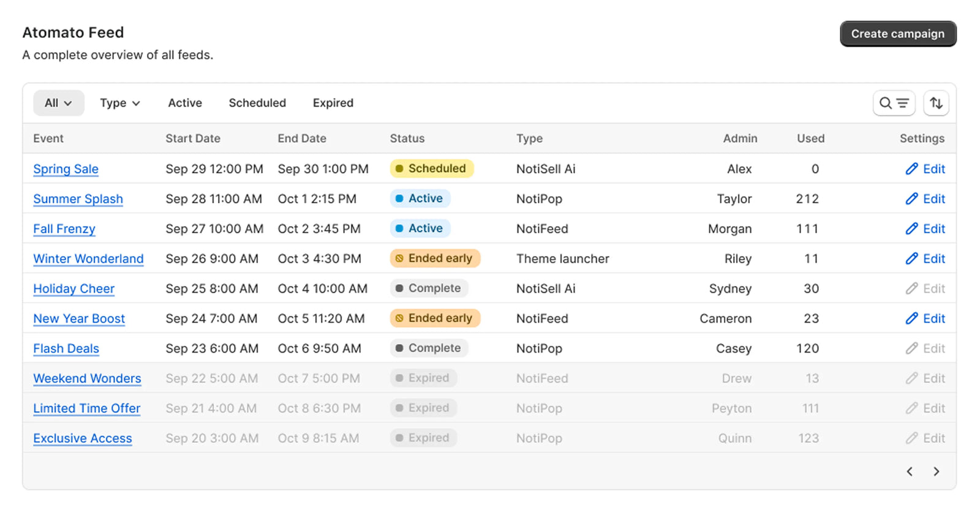Click Ended early badge for Winter Wonderland

[435, 258]
